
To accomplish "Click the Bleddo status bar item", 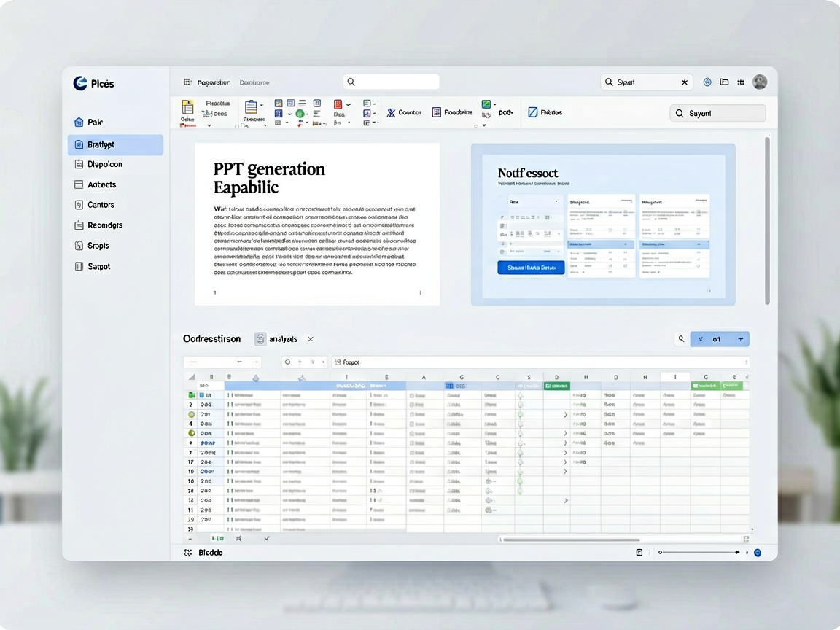I will pyautogui.click(x=203, y=553).
